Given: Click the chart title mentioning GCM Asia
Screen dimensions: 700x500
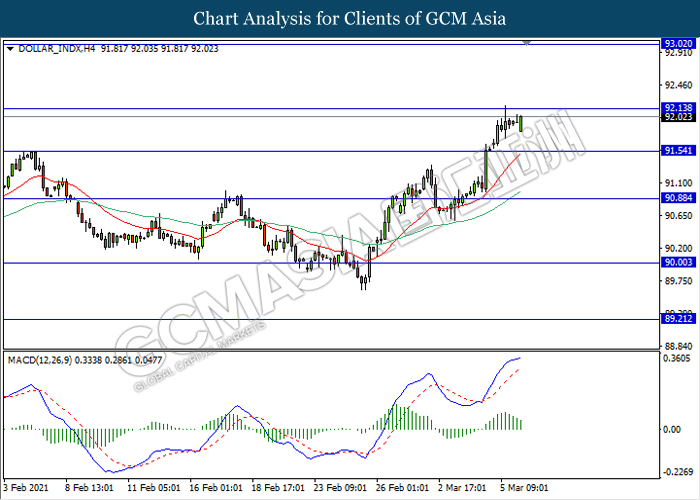Looking at the screenshot, I should (350, 18).
